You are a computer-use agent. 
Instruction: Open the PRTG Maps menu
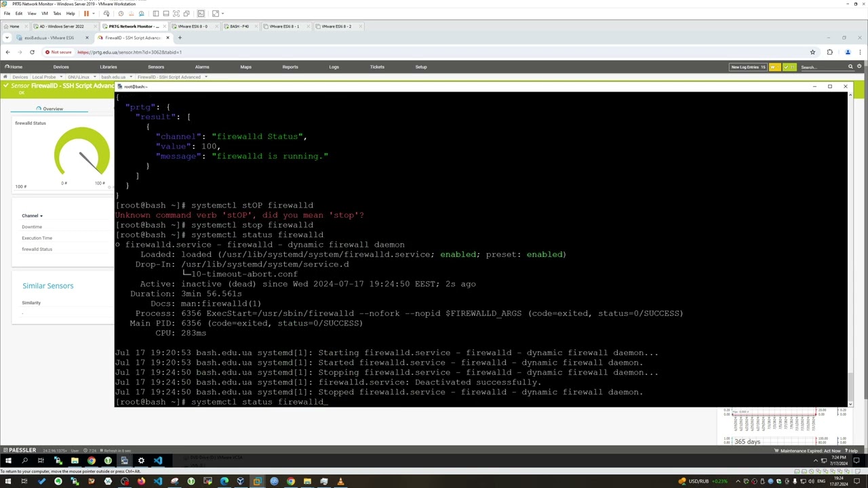click(x=245, y=67)
